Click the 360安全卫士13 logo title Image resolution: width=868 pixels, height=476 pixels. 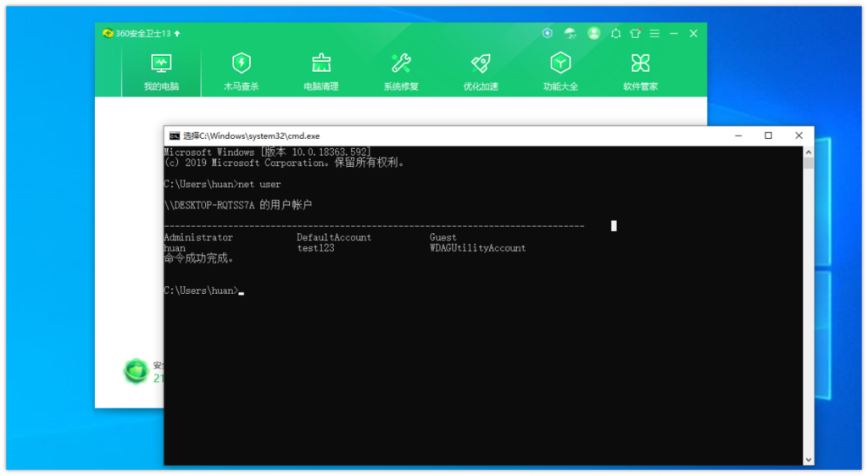[x=136, y=33]
